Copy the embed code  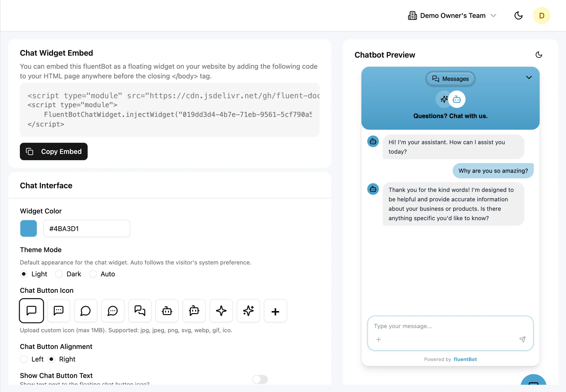coord(54,151)
